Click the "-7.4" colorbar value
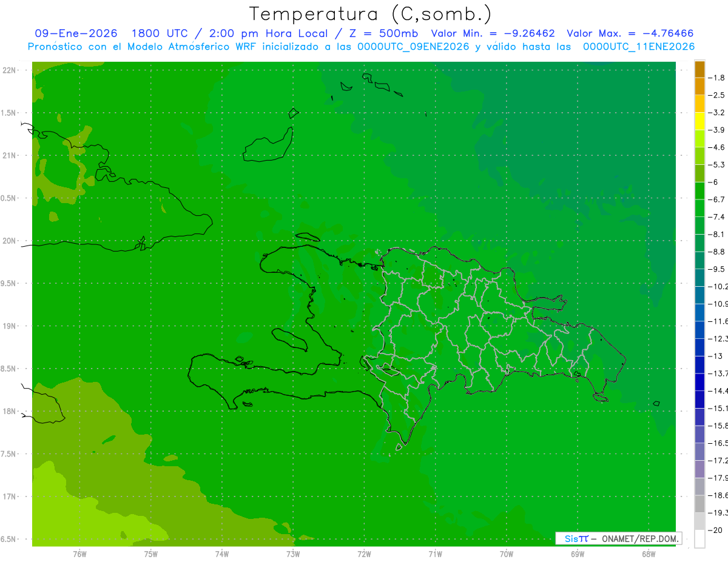Viewport: 728px width, 562px height. pos(716,216)
